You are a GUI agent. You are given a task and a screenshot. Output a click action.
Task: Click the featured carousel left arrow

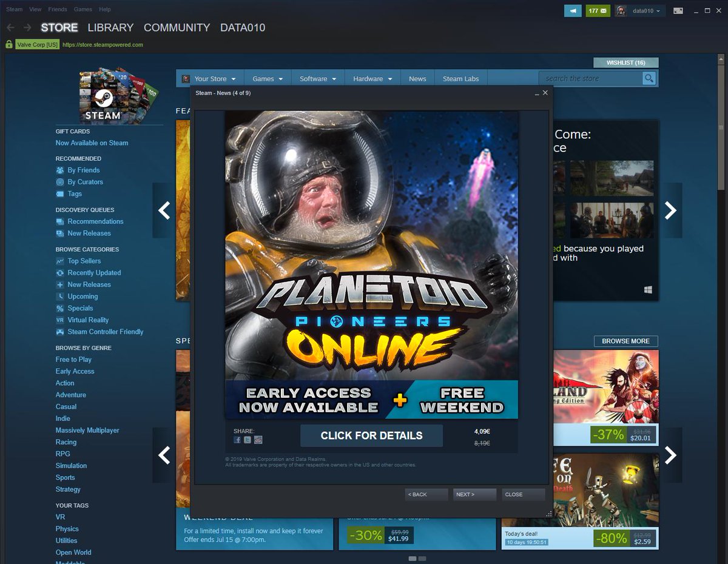[164, 210]
